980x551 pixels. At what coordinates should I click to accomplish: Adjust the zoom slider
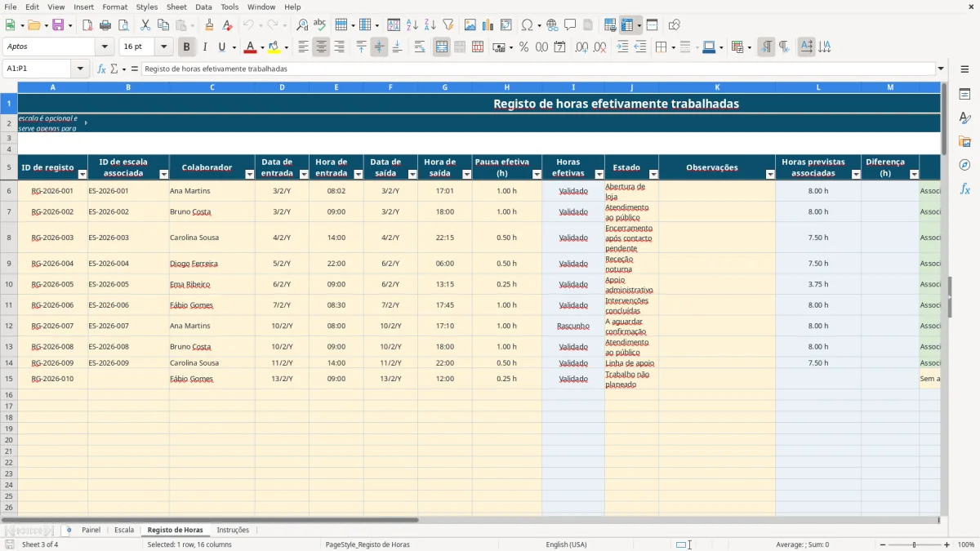914,544
